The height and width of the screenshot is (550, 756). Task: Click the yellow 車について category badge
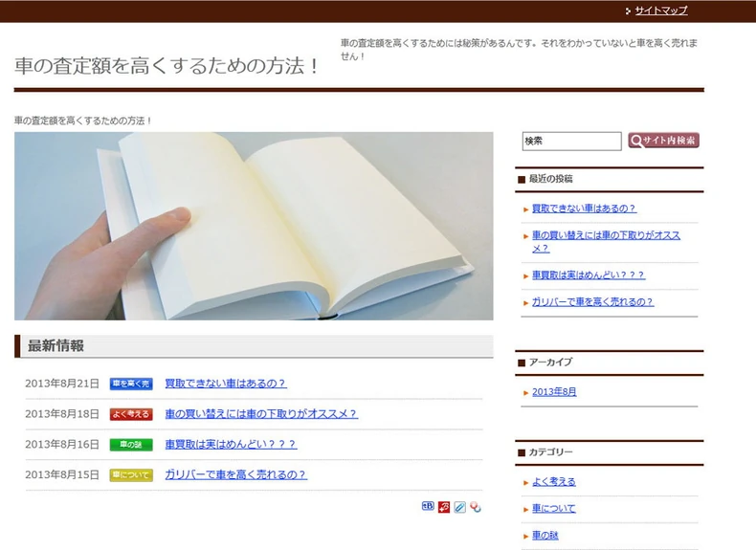pyautogui.click(x=131, y=474)
